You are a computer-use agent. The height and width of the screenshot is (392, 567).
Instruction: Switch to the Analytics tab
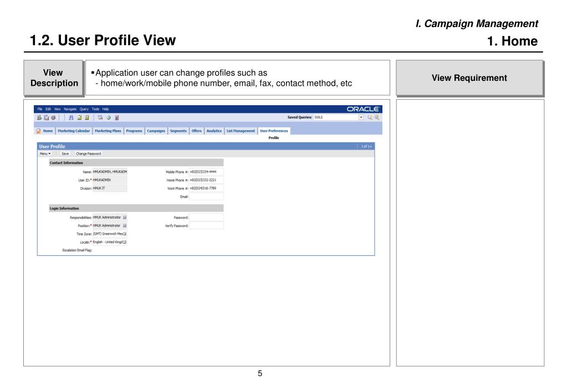pyautogui.click(x=214, y=131)
